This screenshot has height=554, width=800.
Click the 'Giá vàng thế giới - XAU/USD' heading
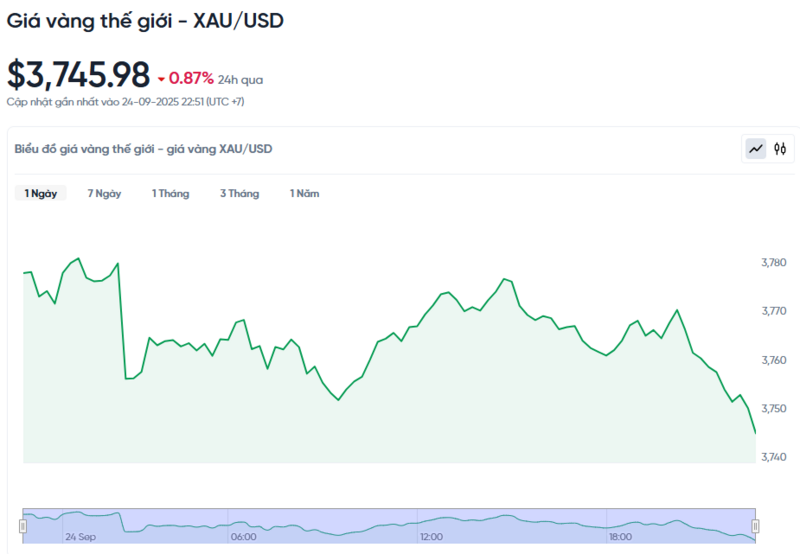[145, 20]
